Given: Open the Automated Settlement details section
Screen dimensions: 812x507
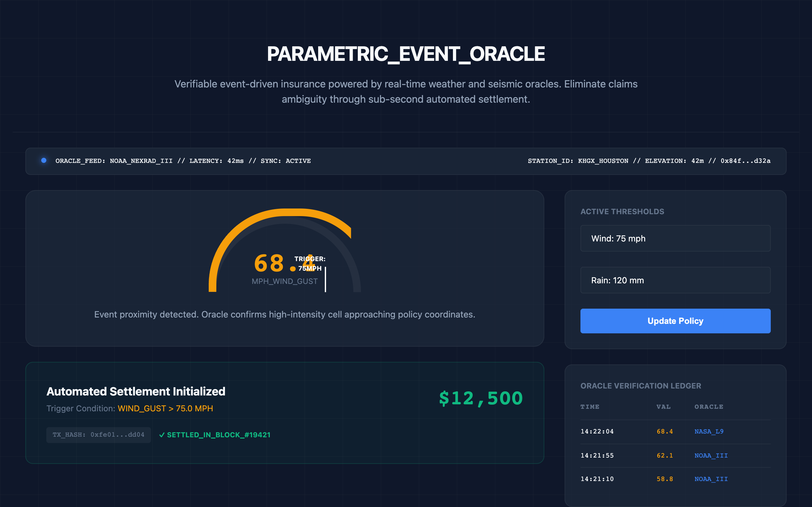Looking at the screenshot, I should click(x=136, y=391).
